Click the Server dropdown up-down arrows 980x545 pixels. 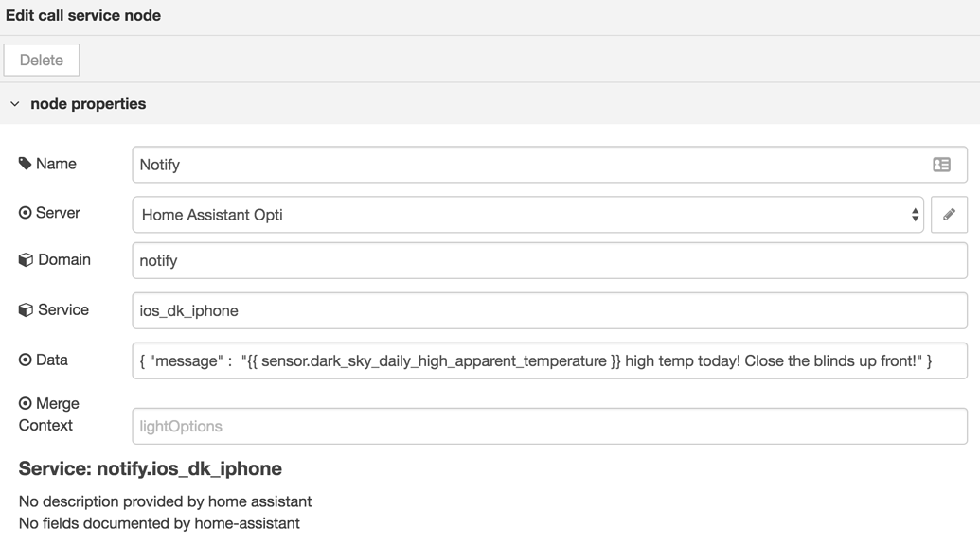[x=915, y=215]
